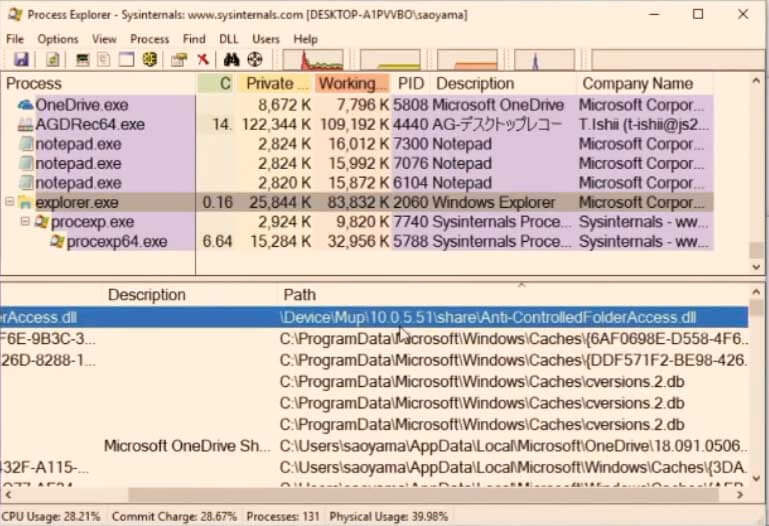Toggle the lower pane view icon

pyautogui.click(x=127, y=60)
